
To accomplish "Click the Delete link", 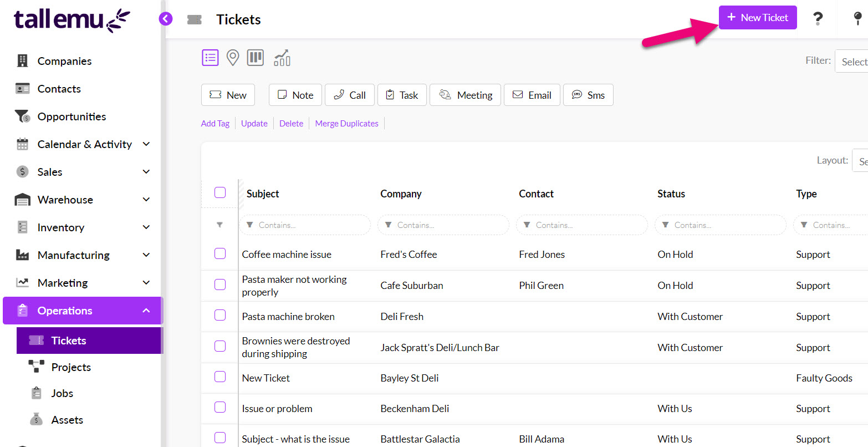I will (x=291, y=124).
